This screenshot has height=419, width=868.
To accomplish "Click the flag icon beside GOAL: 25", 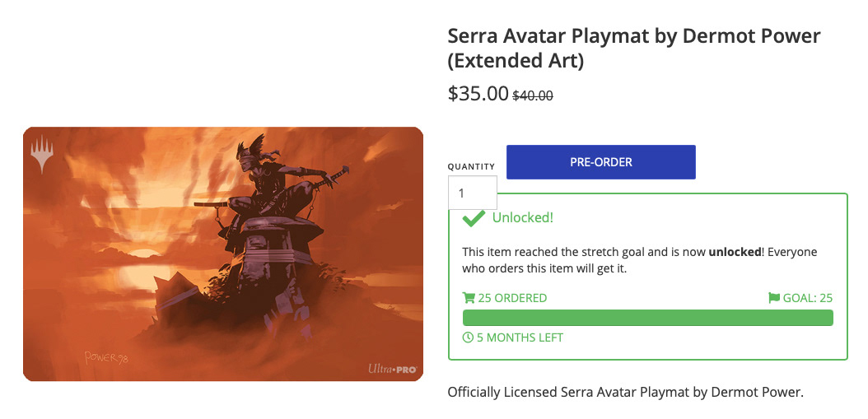I will tap(774, 298).
